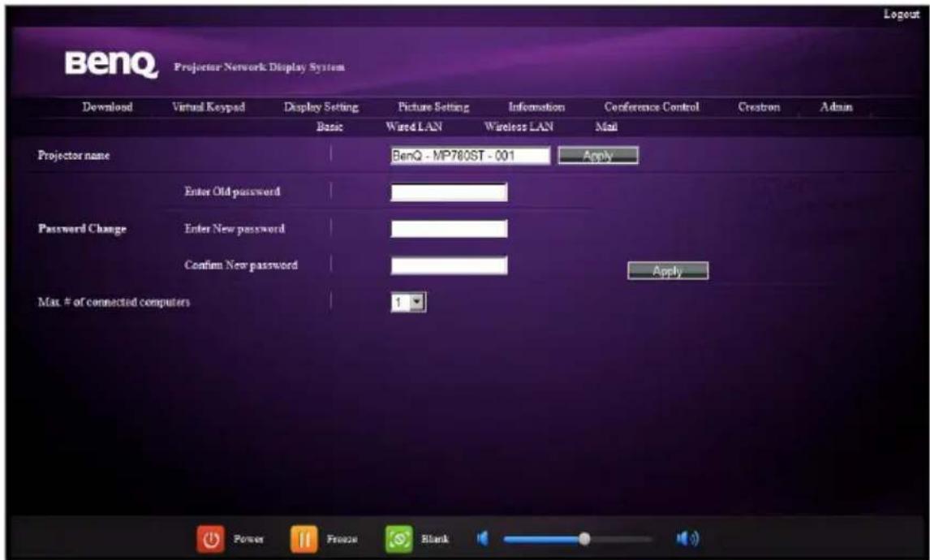Click the volume down speaker icon
The width and height of the screenshot is (930, 560).
(482, 539)
